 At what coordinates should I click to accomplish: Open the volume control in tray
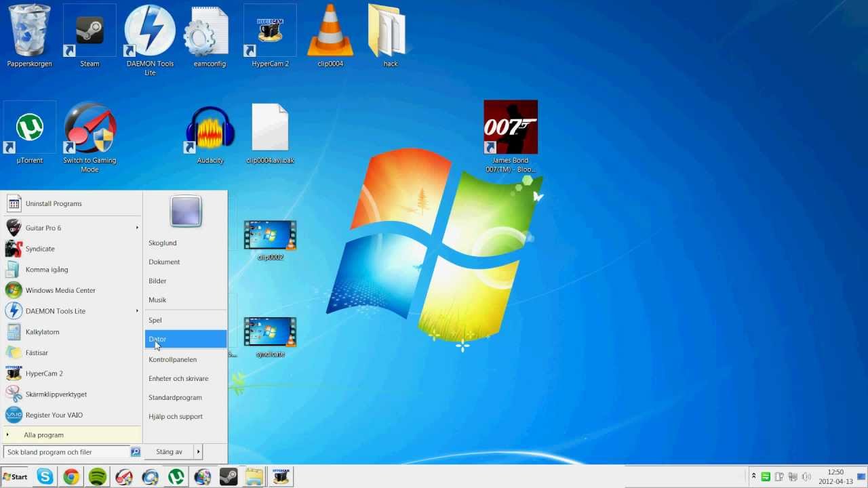tap(806, 477)
